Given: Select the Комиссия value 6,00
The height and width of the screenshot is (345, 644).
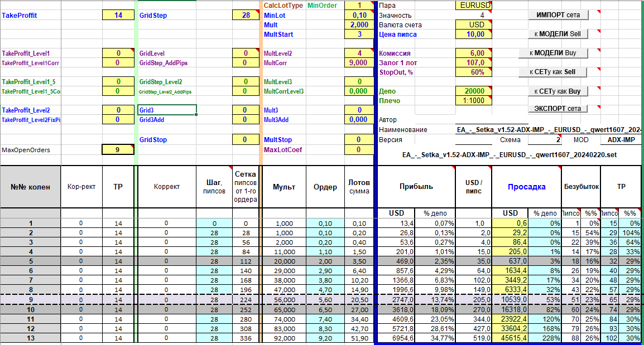Looking at the screenshot, I should [x=474, y=54].
